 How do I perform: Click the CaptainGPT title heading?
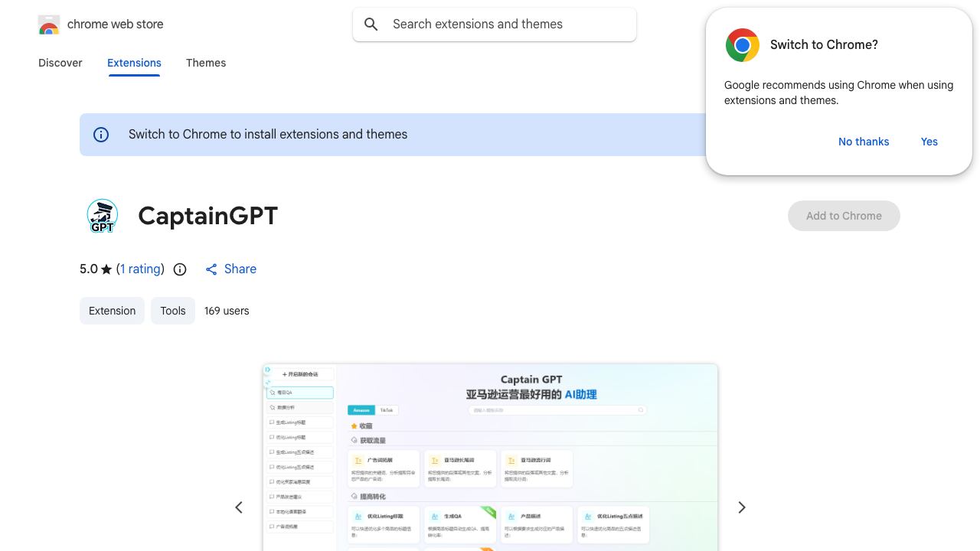pyautogui.click(x=207, y=216)
